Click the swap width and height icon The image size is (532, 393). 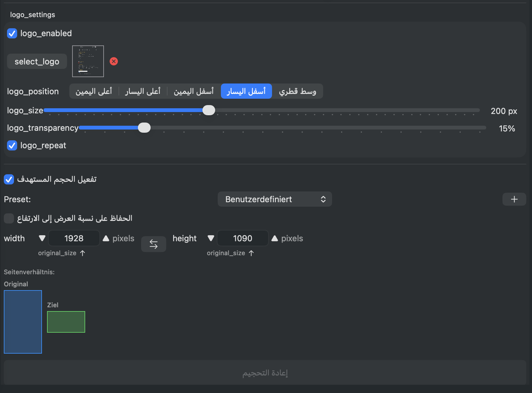(153, 244)
